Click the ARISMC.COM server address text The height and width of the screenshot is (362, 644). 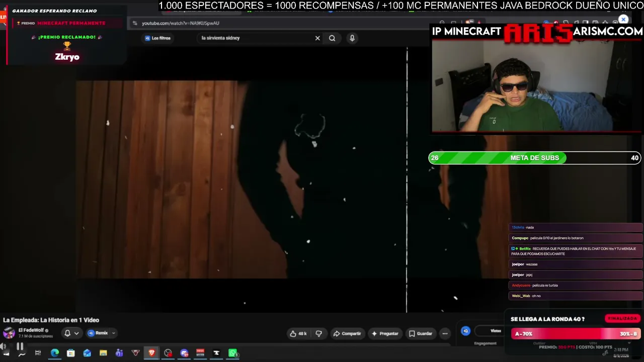point(608,32)
